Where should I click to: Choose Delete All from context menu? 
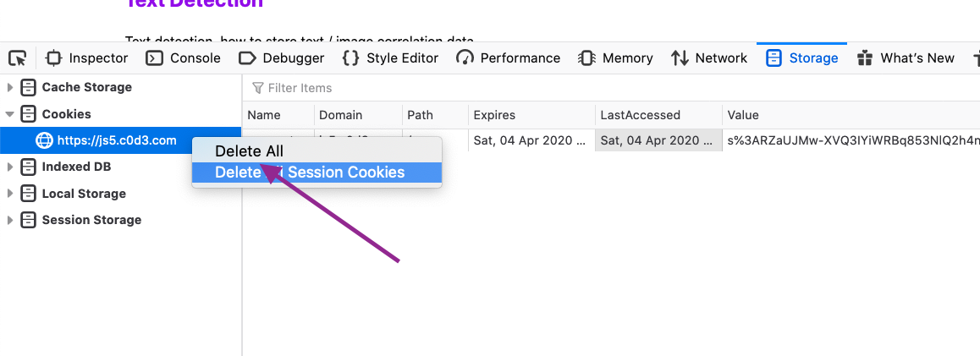[317, 151]
